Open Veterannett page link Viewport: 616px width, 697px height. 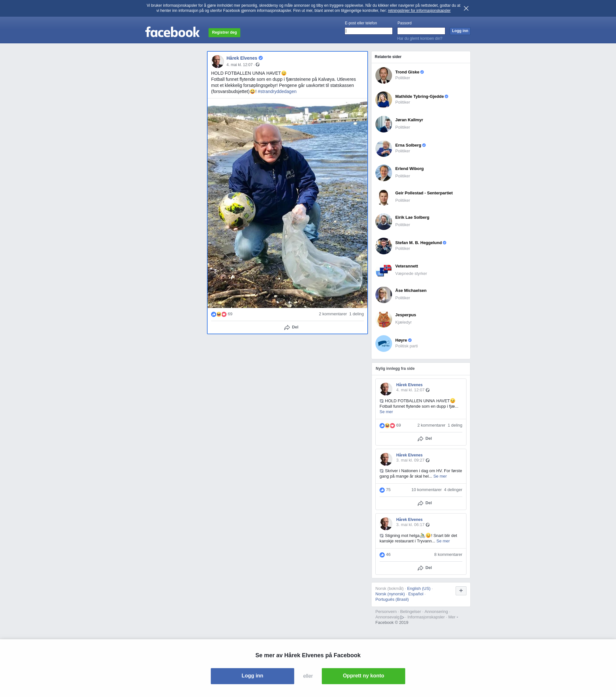pos(406,266)
